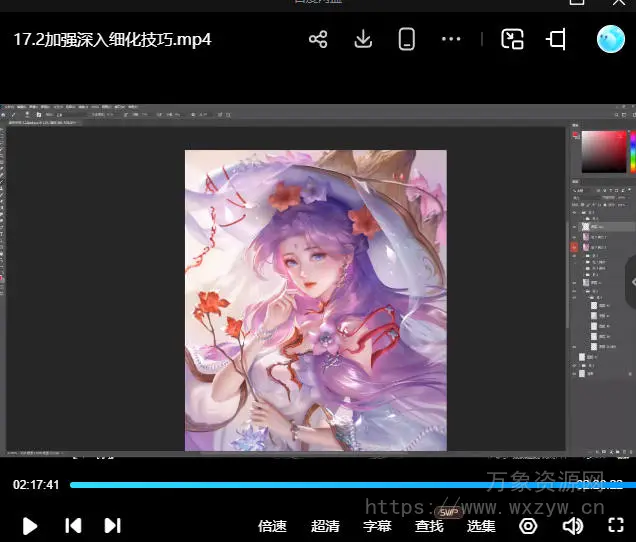Open the 选集 episode list
The width and height of the screenshot is (636, 542).
(481, 526)
